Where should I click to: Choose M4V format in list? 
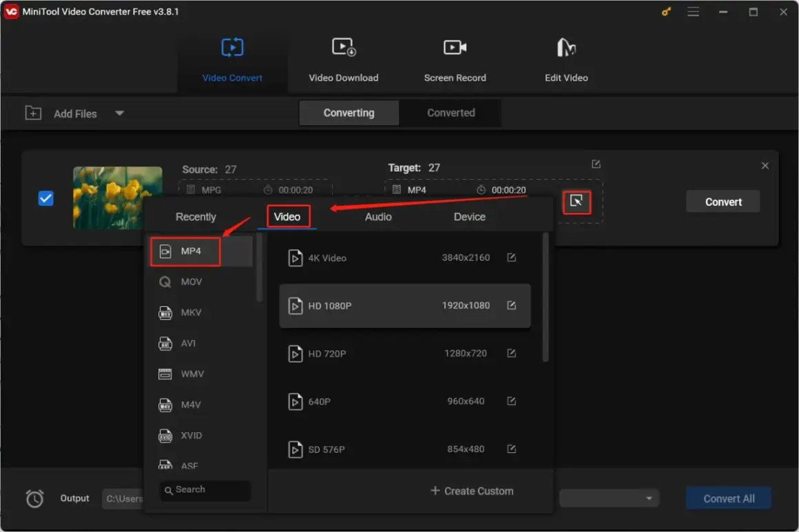pyautogui.click(x=201, y=405)
